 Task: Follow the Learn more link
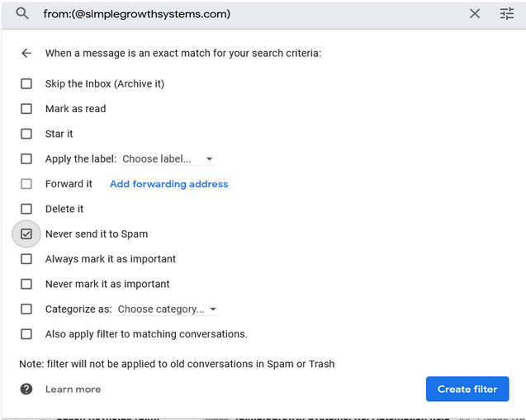click(x=73, y=389)
